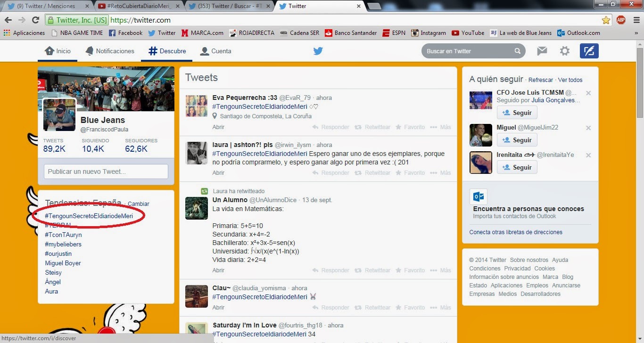
Task: Bookmark page with the star icon
Action: [x=606, y=20]
